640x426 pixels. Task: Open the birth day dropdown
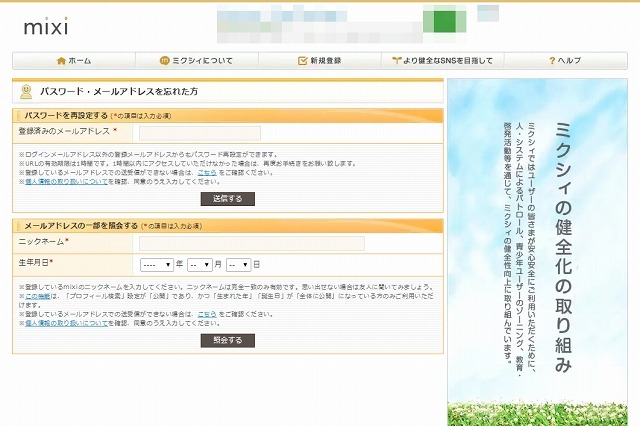tap(238, 265)
